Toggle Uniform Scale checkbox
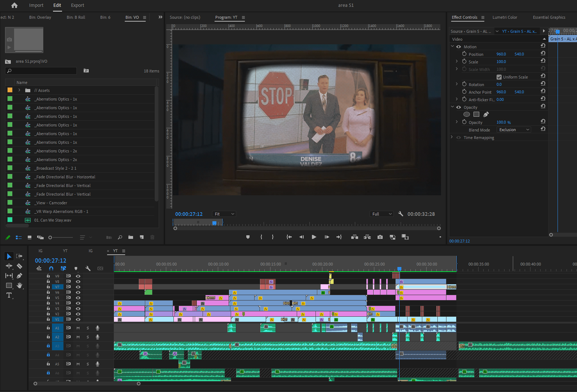Screen dimensions: 577x392 (499, 77)
